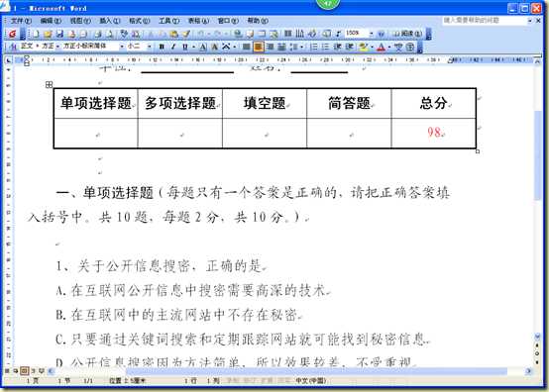Image resolution: width=549 pixels, height=392 pixels.
Task: Click the increase indent icon
Action: [x=349, y=47]
